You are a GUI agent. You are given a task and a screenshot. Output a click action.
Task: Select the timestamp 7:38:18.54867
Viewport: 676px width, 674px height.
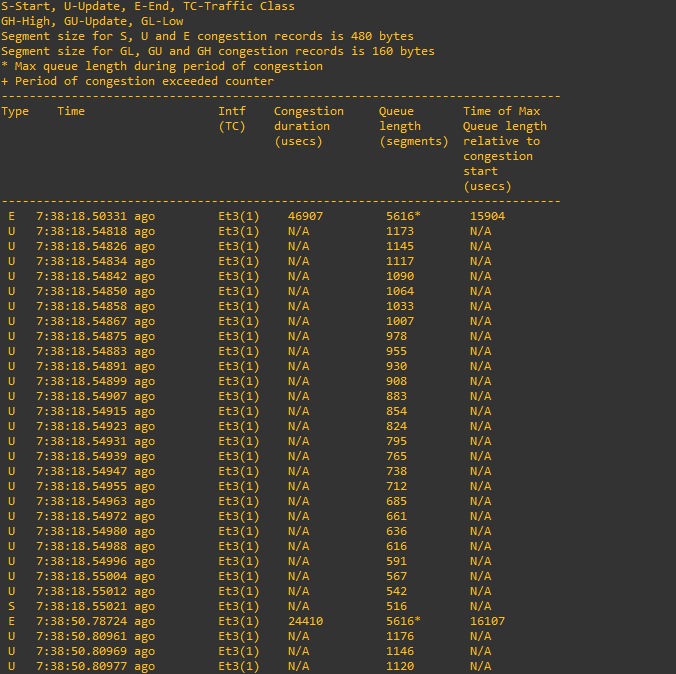81,321
